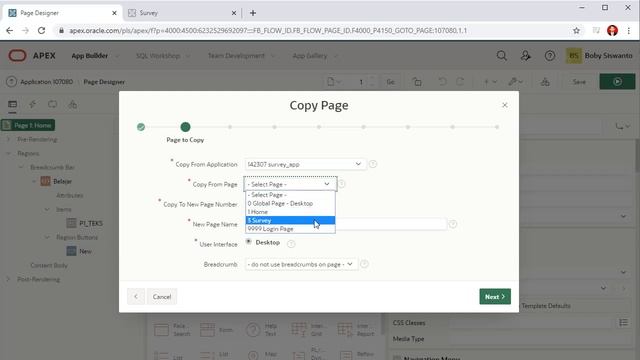The height and width of the screenshot is (360, 640).
Task: Click the Go button in Page Designer toolbar
Action: [391, 82]
